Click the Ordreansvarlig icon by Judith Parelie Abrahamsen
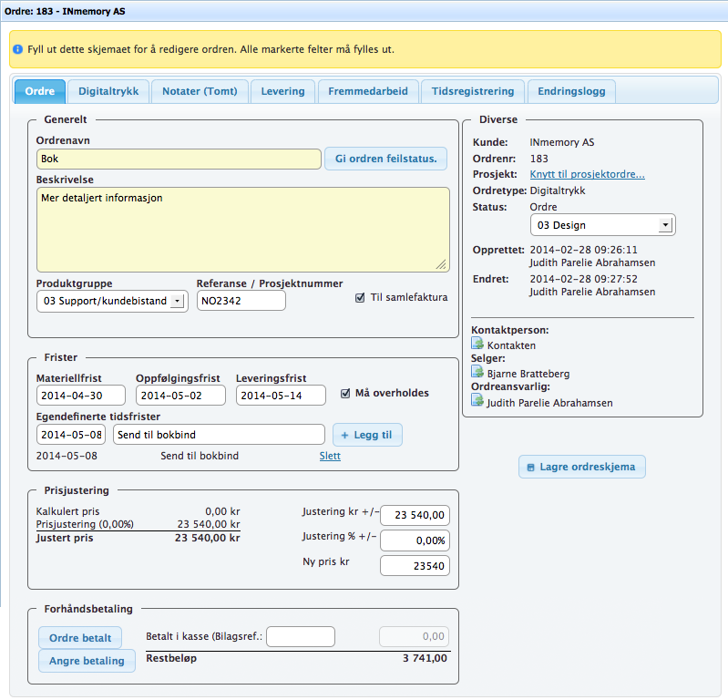This screenshot has height=700, width=728. coord(478,401)
